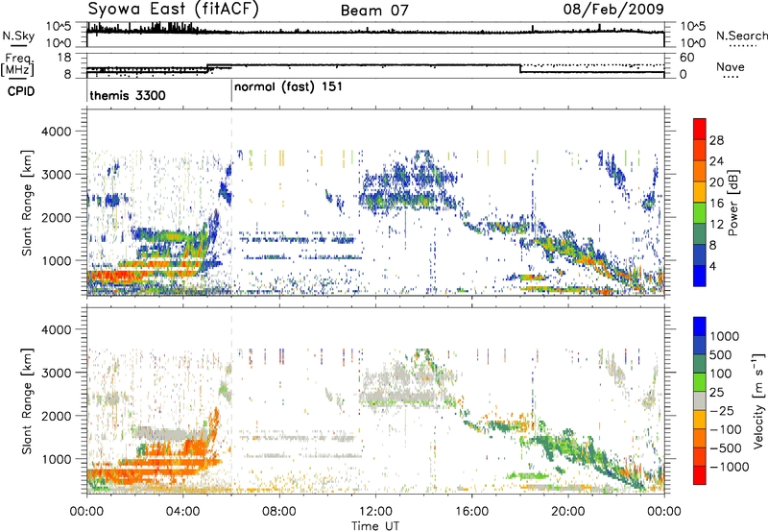Click the '08:00' time axis label
768x532 pixels.
pos(279,512)
